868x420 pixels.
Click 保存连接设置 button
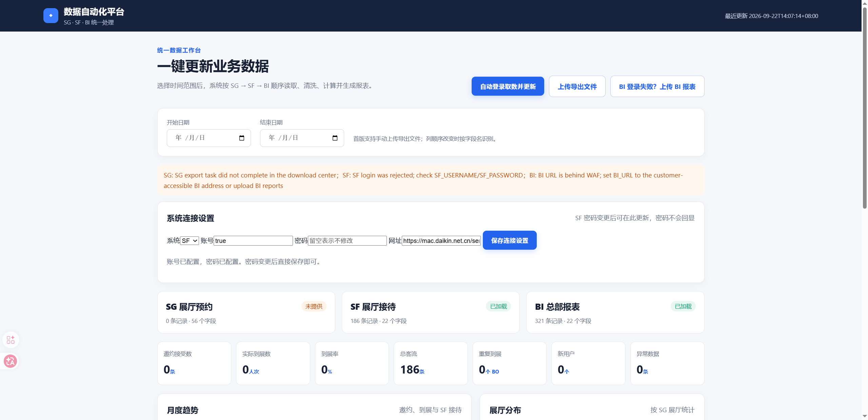point(510,241)
